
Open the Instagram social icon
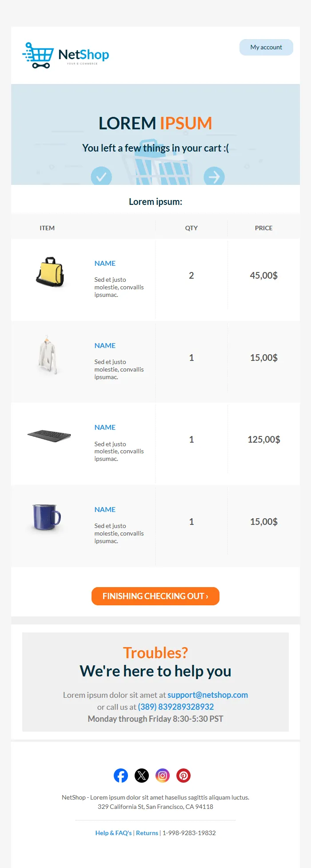pyautogui.click(x=163, y=776)
